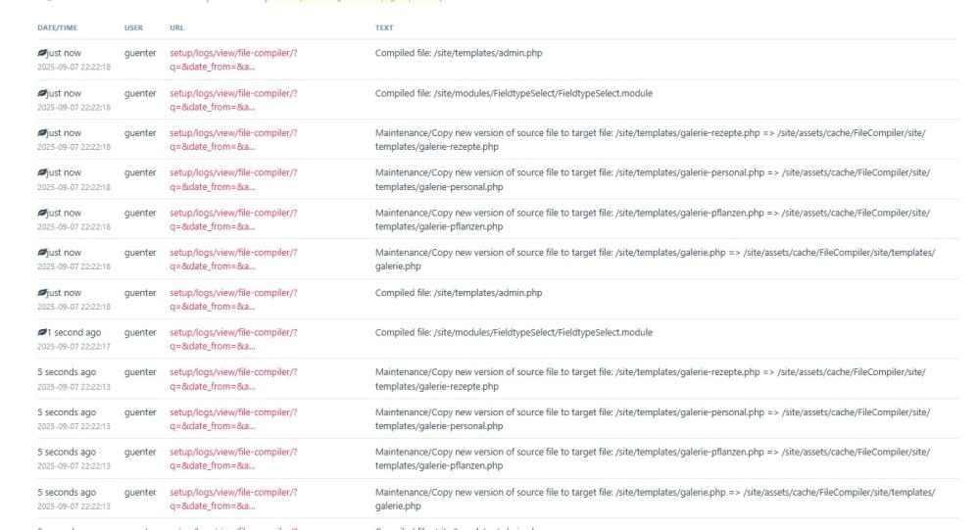The image size is (980, 530).
Task: Open URL link of '1 second ago' entry
Action: click(x=233, y=333)
